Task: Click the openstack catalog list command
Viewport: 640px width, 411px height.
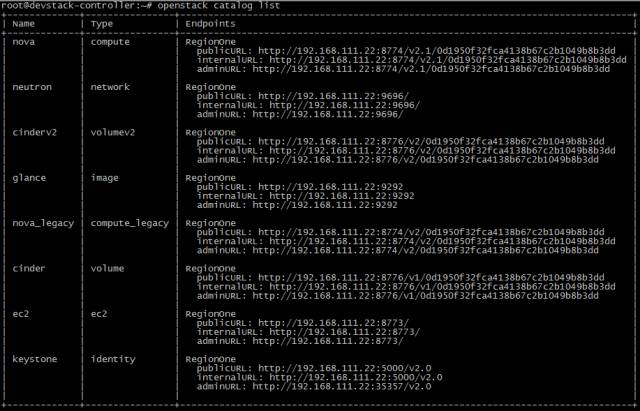Action: (x=218, y=5)
